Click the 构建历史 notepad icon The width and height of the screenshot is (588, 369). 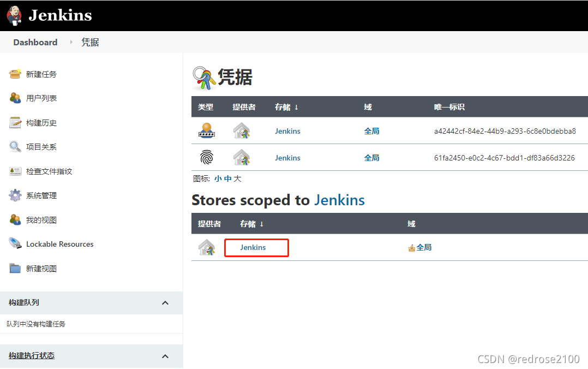click(x=15, y=122)
